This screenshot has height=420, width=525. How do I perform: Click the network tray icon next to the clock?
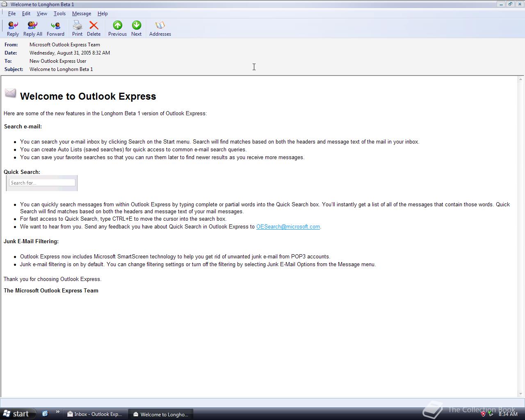[490, 414]
